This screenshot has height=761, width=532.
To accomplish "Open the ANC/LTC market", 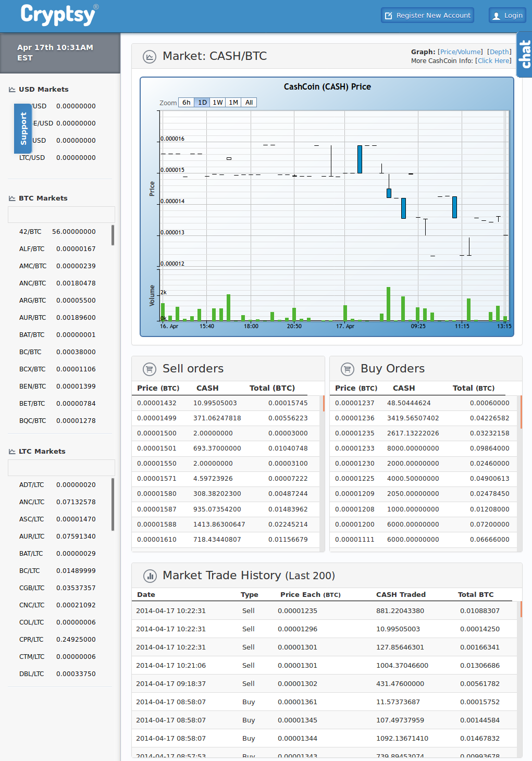I will pyautogui.click(x=57, y=502).
